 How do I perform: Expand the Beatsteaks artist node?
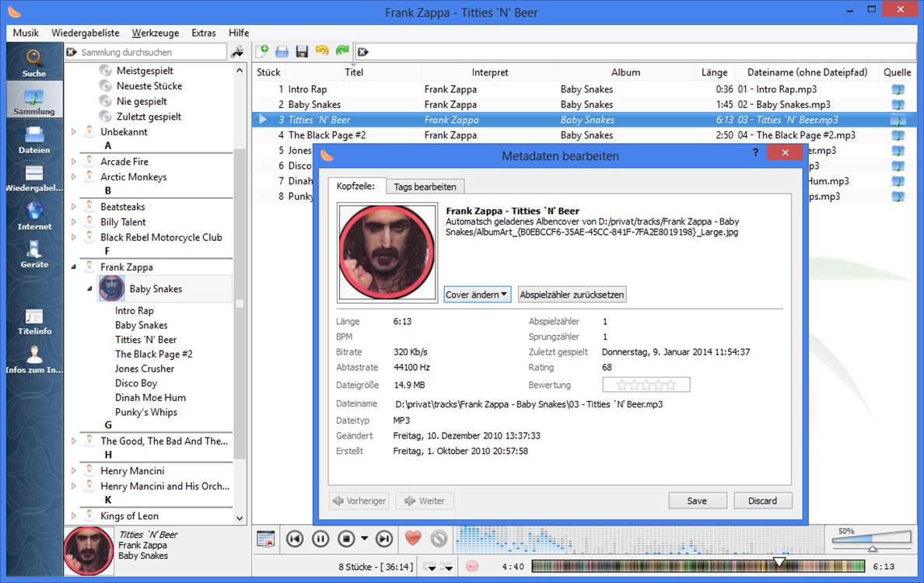click(74, 207)
